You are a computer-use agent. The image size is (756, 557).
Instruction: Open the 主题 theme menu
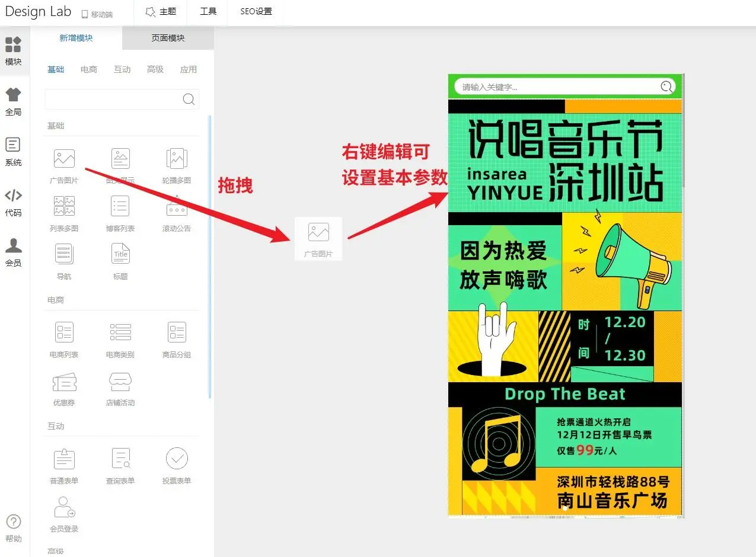tap(161, 12)
